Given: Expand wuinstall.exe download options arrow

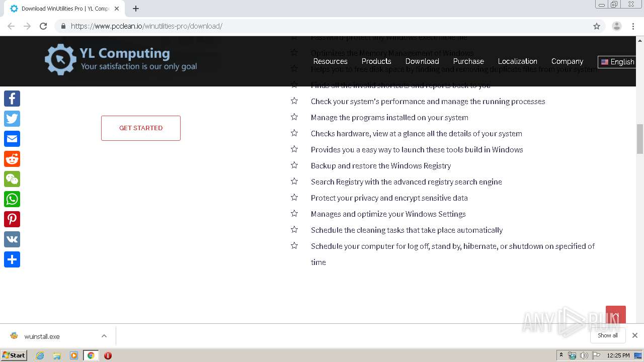Looking at the screenshot, I should (104, 336).
